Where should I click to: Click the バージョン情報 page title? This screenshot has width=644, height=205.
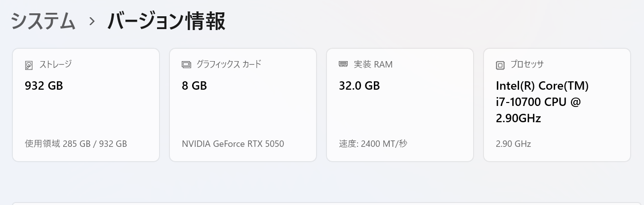(166, 22)
